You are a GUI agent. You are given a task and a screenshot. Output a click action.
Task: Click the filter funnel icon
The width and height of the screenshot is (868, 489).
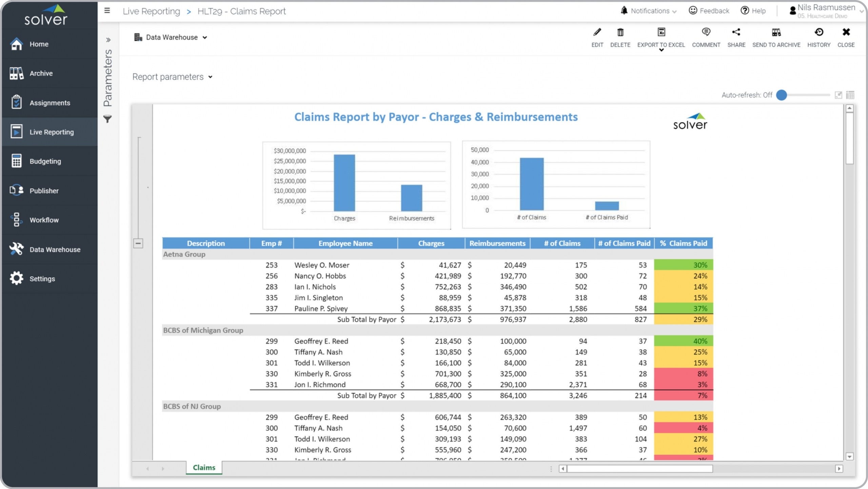coord(107,119)
